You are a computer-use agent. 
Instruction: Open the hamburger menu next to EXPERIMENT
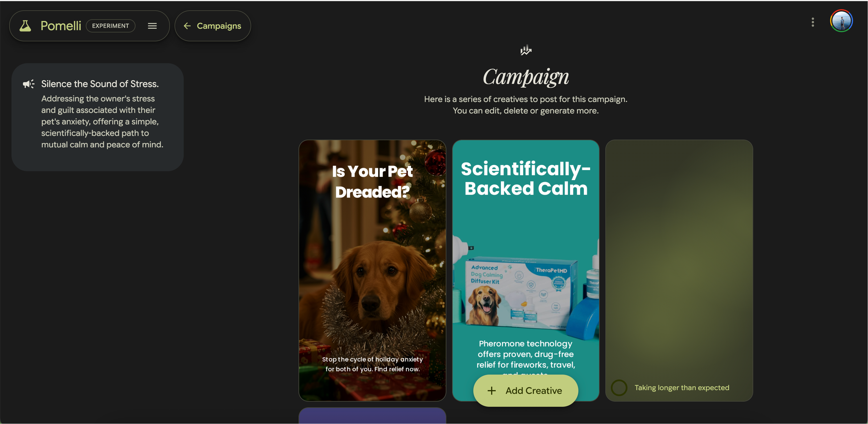tap(152, 26)
